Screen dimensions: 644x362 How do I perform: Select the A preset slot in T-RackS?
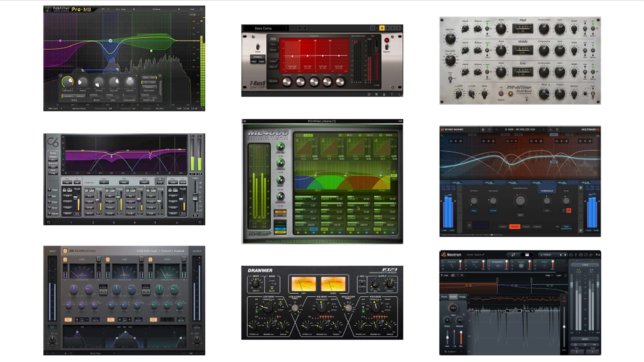click(x=382, y=28)
